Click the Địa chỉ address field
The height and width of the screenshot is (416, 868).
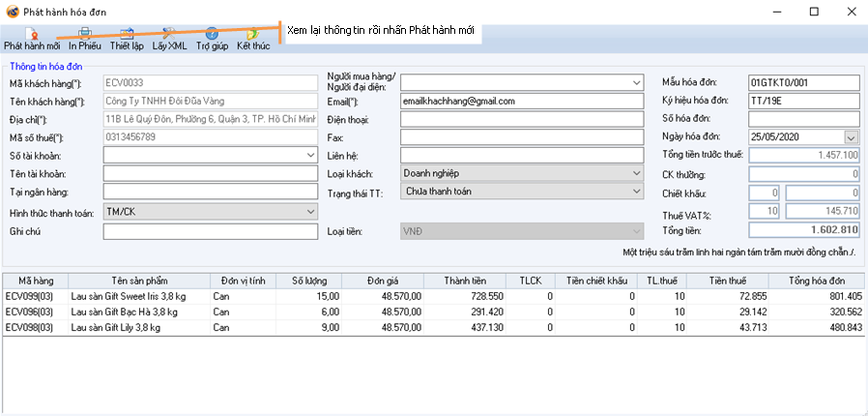pos(211,119)
